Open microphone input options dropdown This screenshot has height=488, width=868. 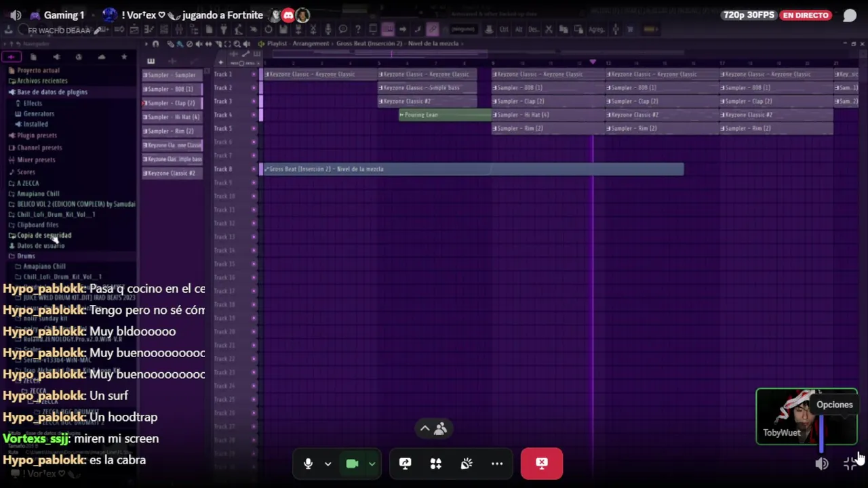328,464
